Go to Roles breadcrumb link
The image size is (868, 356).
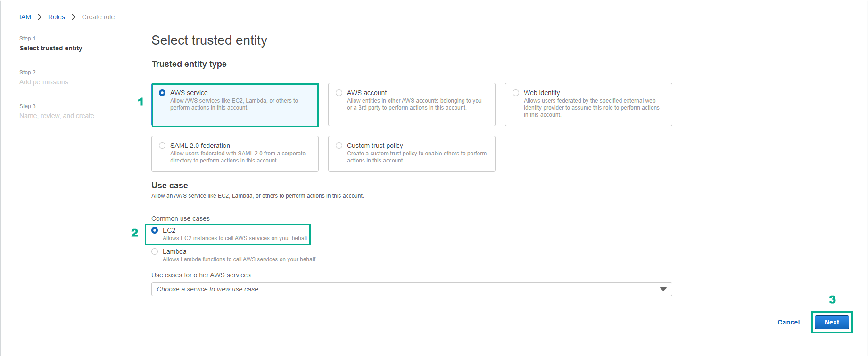(57, 17)
